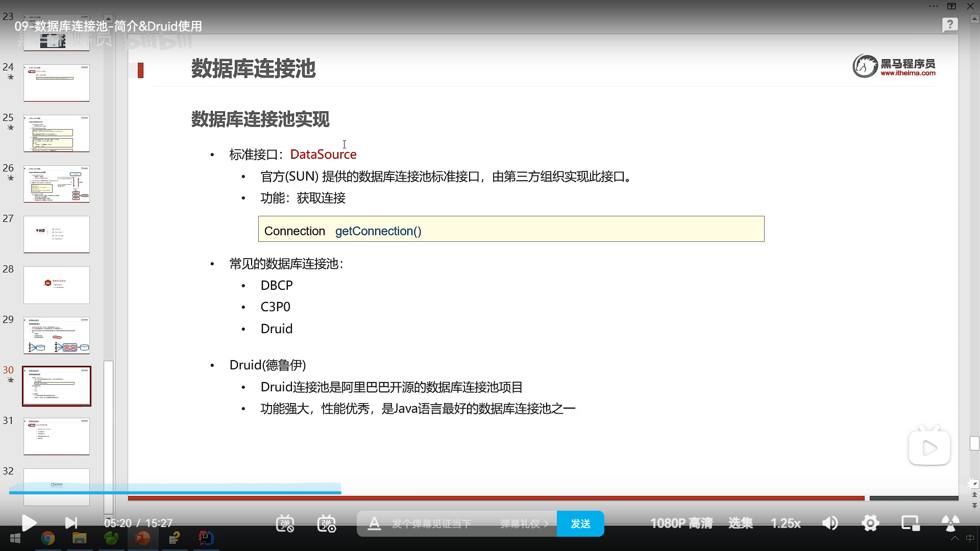Mute the video volume
Viewport: 980px width, 551px height.
point(830,523)
